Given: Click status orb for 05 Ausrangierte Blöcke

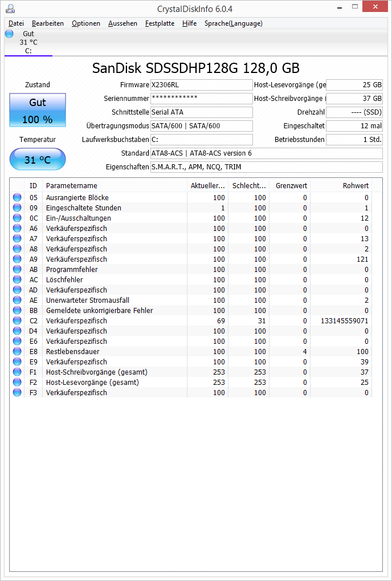Looking at the screenshot, I should tap(17, 197).
